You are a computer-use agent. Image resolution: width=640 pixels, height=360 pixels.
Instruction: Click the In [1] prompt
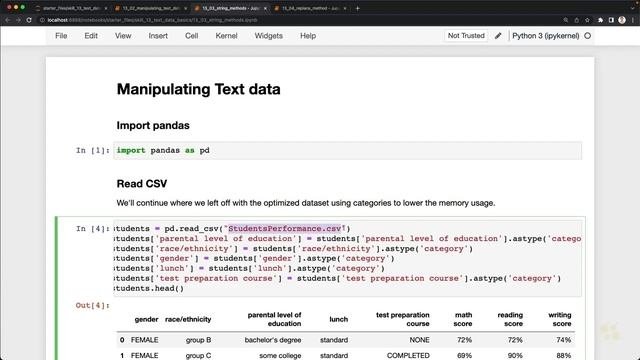pyautogui.click(x=93, y=151)
